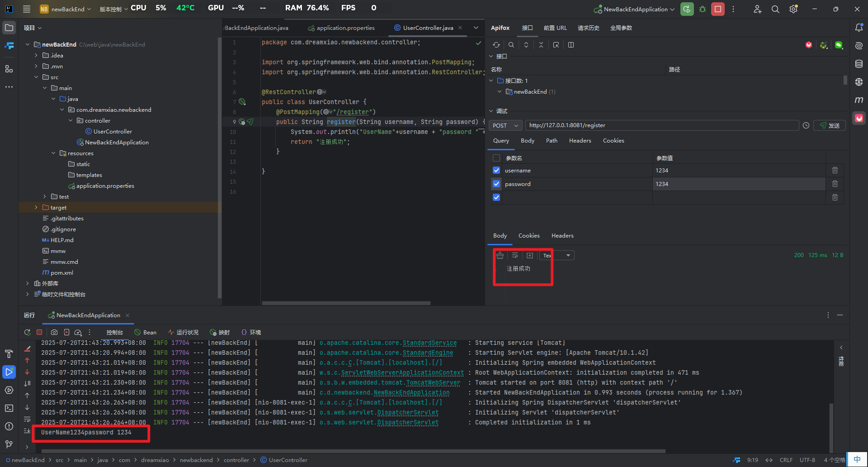The height and width of the screenshot is (467, 868).
Task: Expand the target folder in project tree
Action: click(36, 207)
